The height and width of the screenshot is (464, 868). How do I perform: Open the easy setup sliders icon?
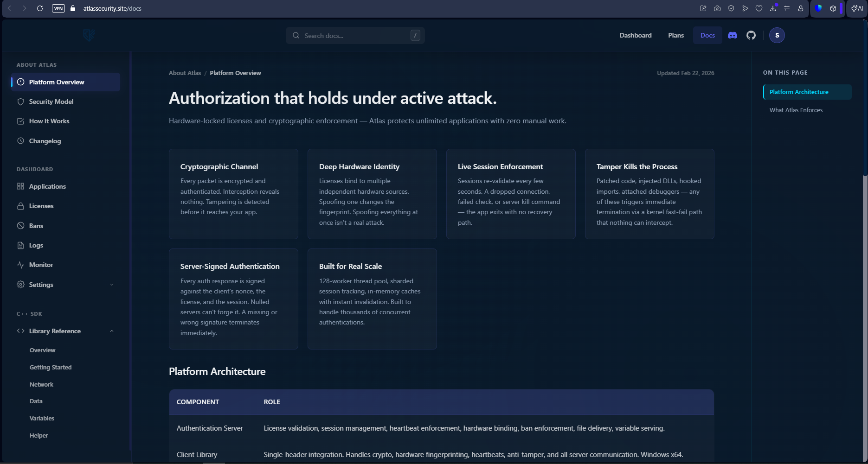(x=787, y=8)
